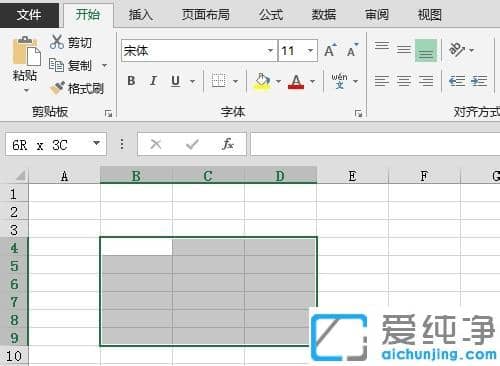Select row 4 header
500x366 pixels.
14,248
